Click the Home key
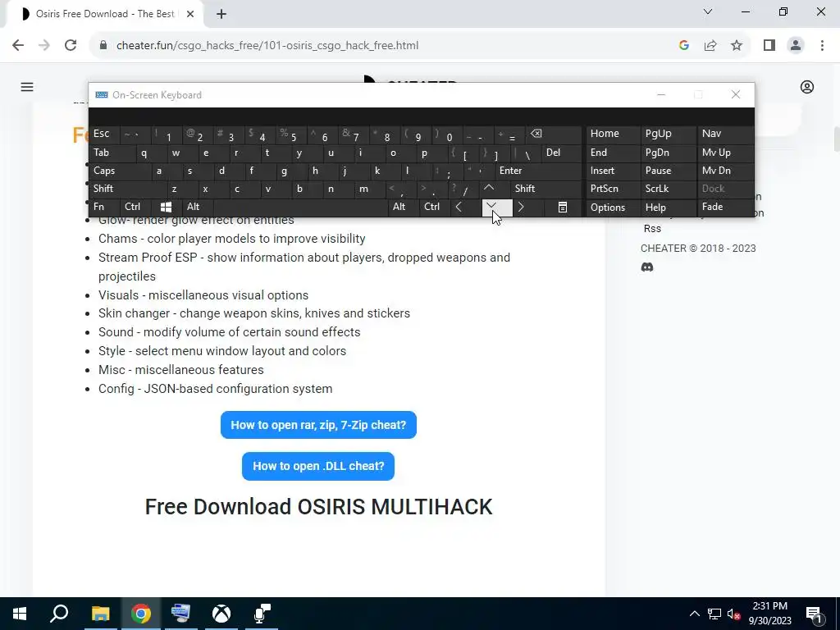This screenshot has width=840, height=630. pos(613,134)
